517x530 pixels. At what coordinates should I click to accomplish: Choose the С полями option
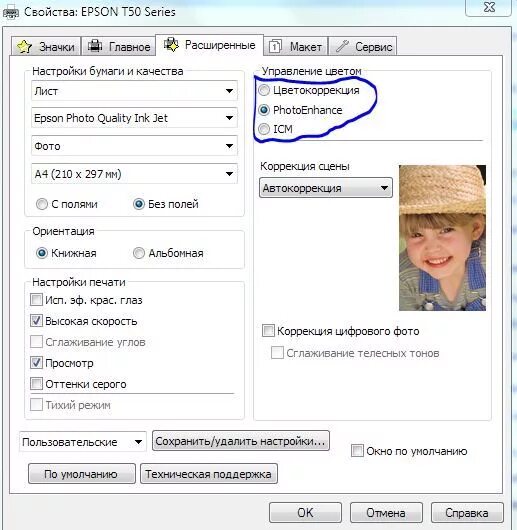point(42,204)
